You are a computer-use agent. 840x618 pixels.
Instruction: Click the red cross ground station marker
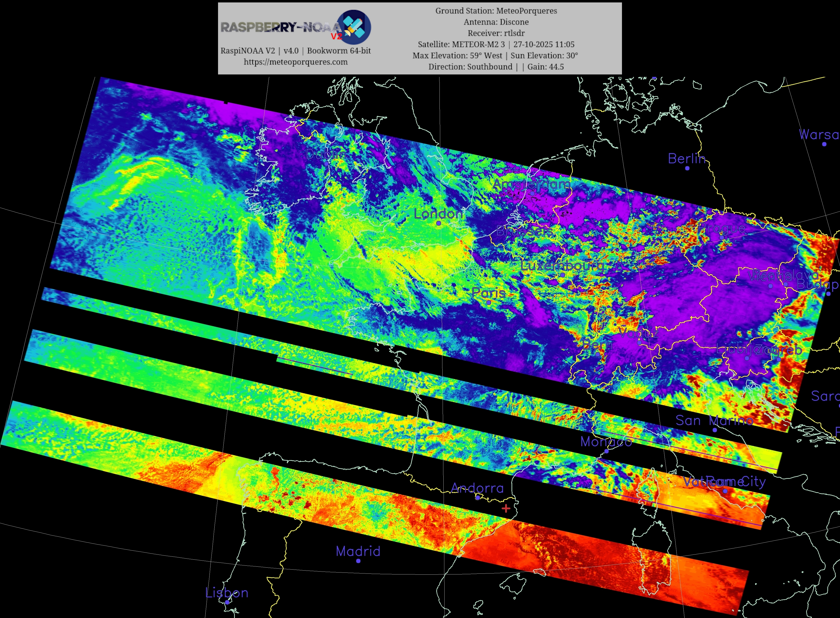point(506,509)
